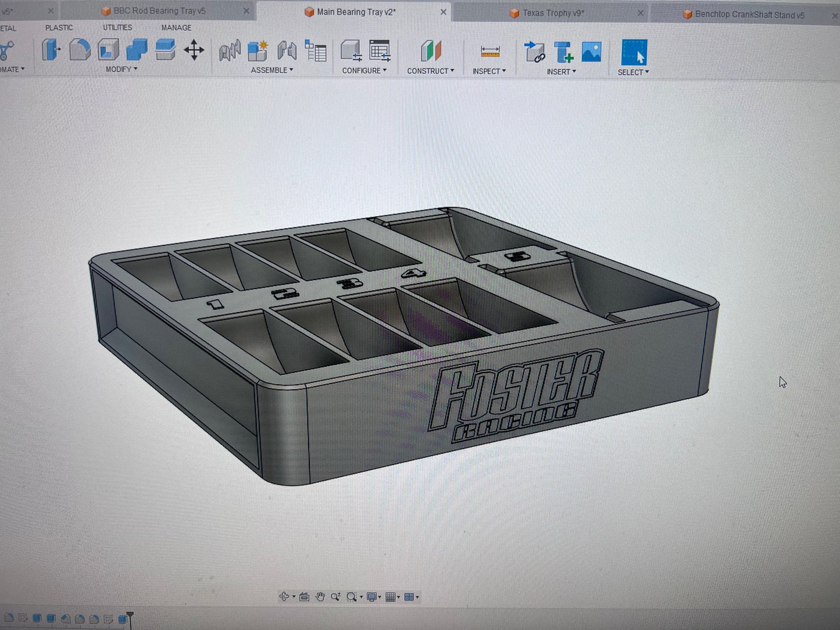This screenshot has height=630, width=840.
Task: Activate the Shell tool
Action: pyautogui.click(x=108, y=50)
